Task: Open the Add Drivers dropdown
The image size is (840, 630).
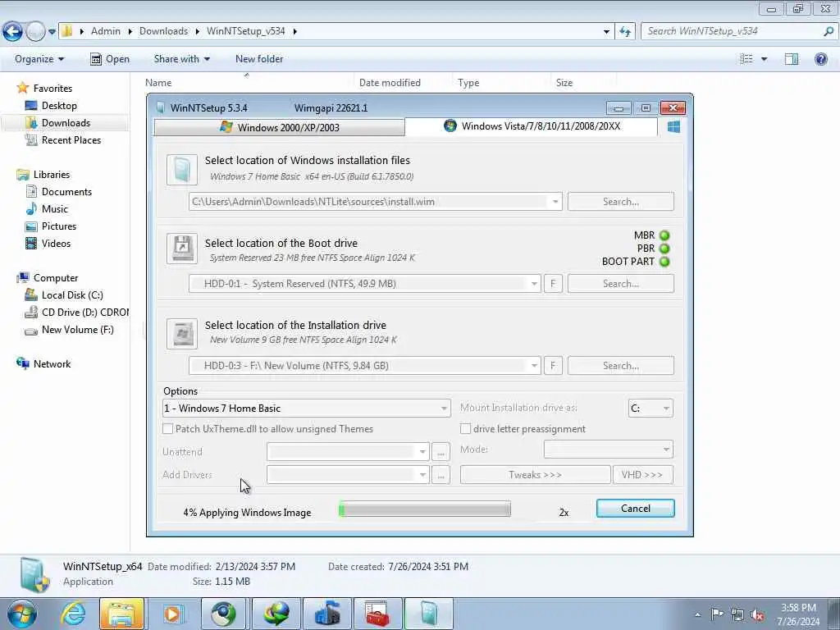Action: 422,475
